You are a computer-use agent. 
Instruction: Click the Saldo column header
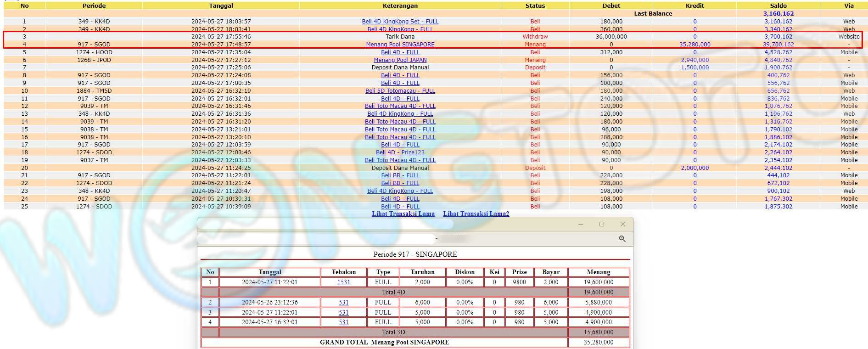(x=778, y=6)
